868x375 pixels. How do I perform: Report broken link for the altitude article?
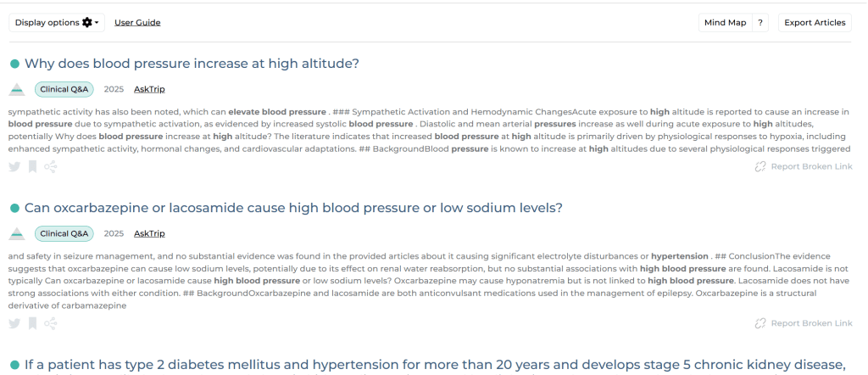(803, 166)
